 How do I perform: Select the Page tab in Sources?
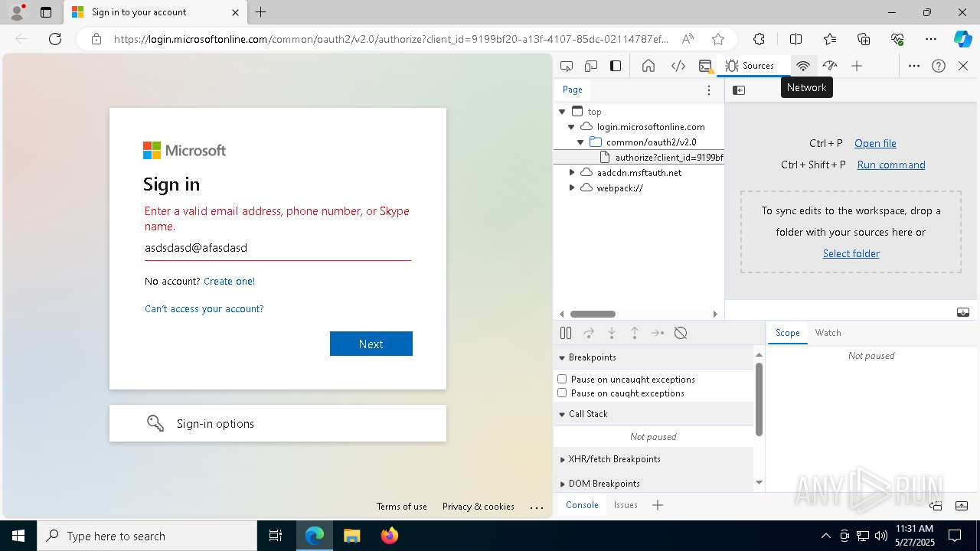click(573, 90)
